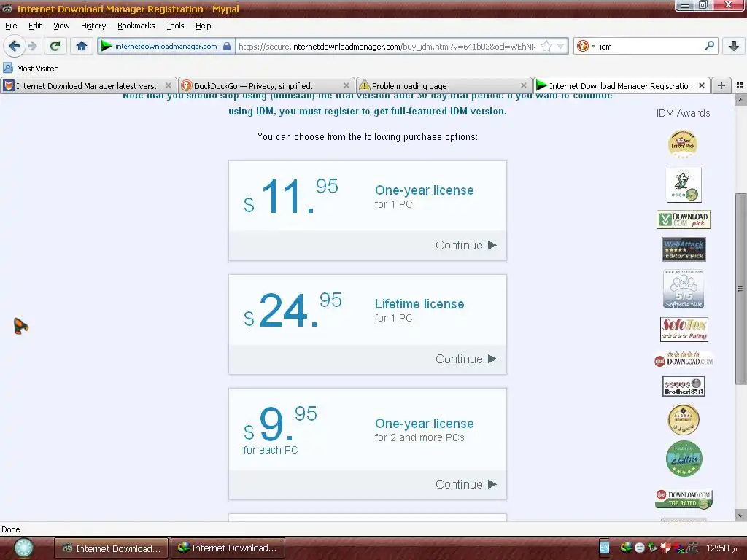Open the Tools menu
The width and height of the screenshot is (747, 560).
coord(175,26)
